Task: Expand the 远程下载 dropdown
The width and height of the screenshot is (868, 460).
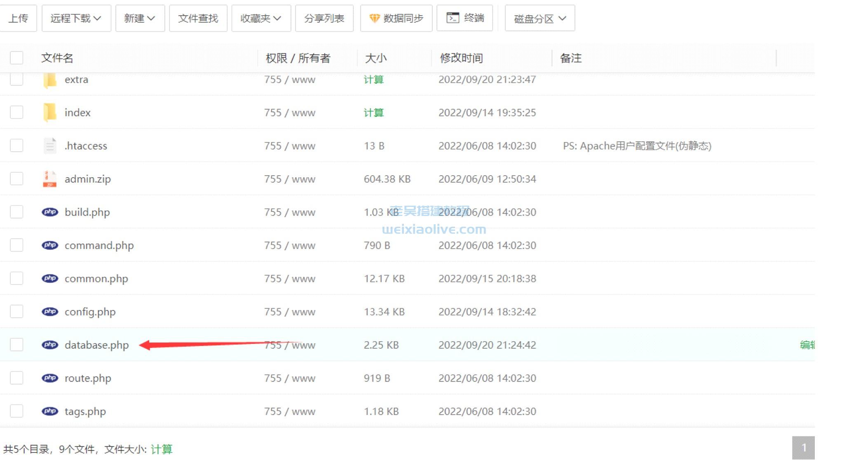Action: (76, 18)
